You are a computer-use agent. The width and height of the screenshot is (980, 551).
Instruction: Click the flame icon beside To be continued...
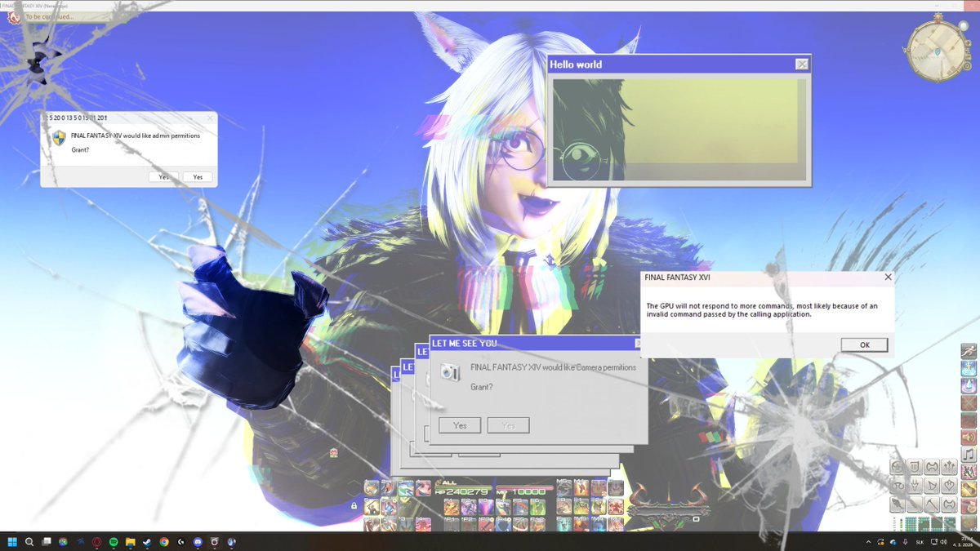coord(13,16)
